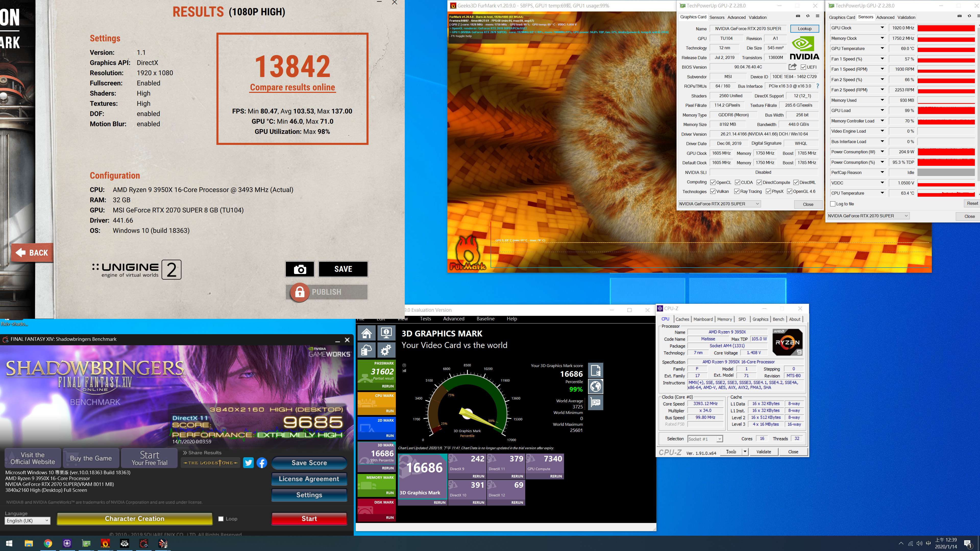980x551 pixels.
Task: Toggle Ray Tracing checkbox in GPU-Z
Action: coord(737,191)
